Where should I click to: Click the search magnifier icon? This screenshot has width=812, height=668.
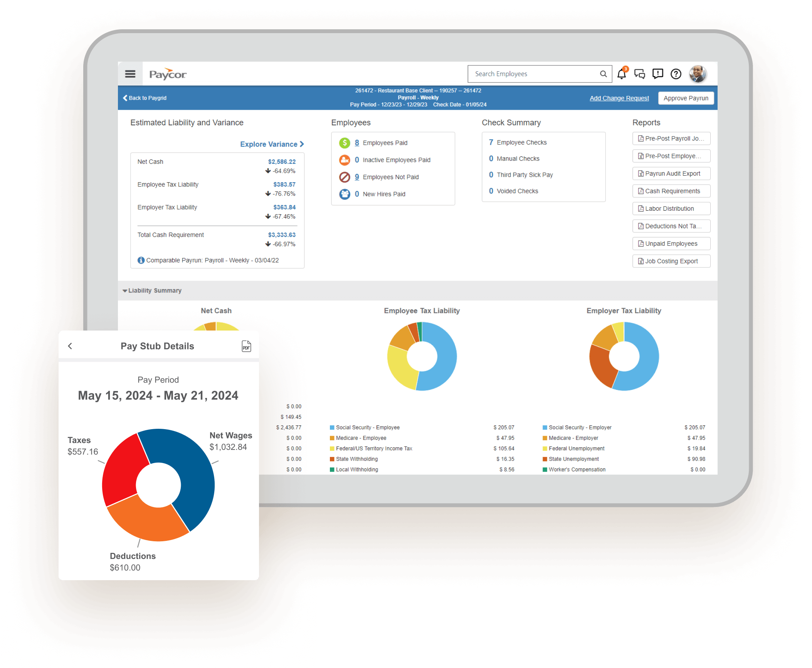click(603, 74)
